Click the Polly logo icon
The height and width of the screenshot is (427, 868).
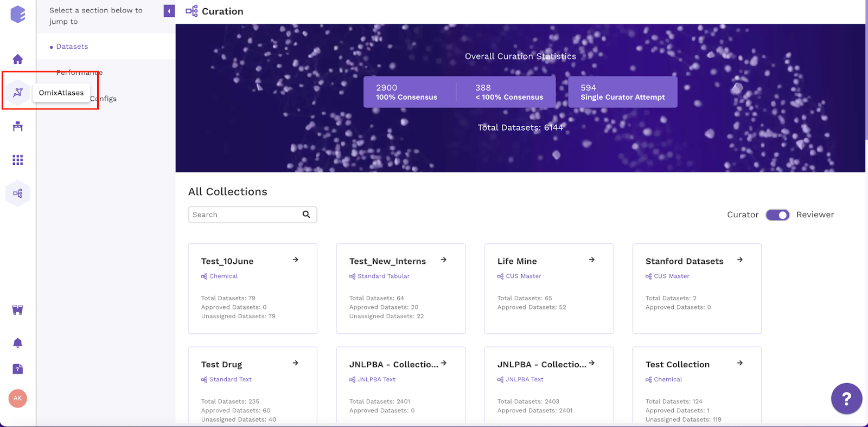(18, 14)
